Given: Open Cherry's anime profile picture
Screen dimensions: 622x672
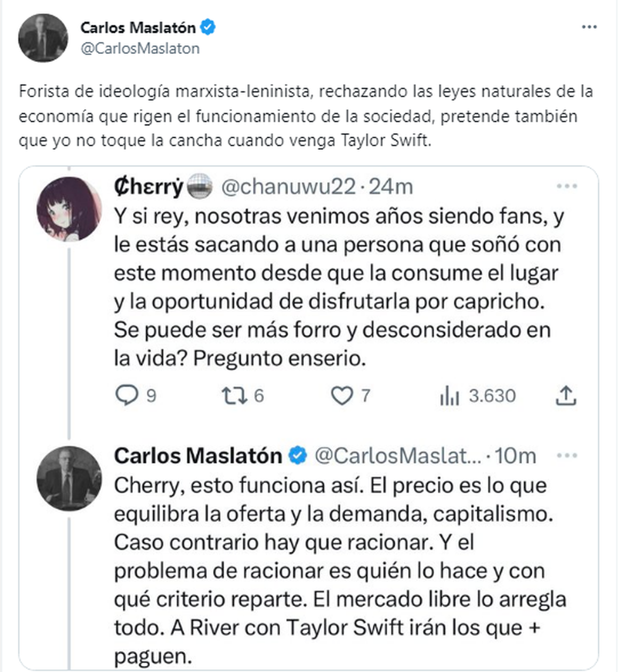Looking at the screenshot, I should (x=69, y=208).
